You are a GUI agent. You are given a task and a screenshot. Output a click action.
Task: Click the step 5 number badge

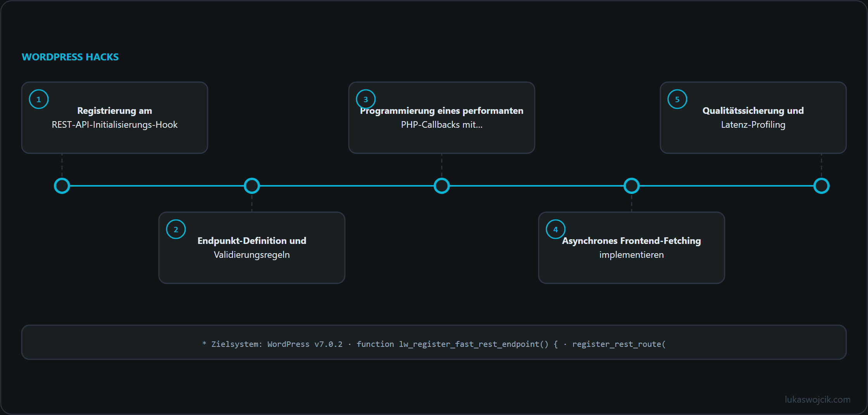click(677, 99)
